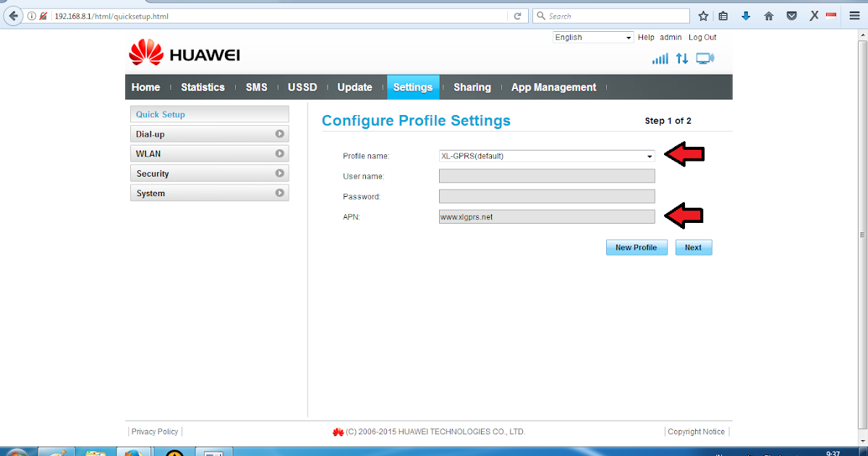Switch to the Home tab

tap(145, 87)
